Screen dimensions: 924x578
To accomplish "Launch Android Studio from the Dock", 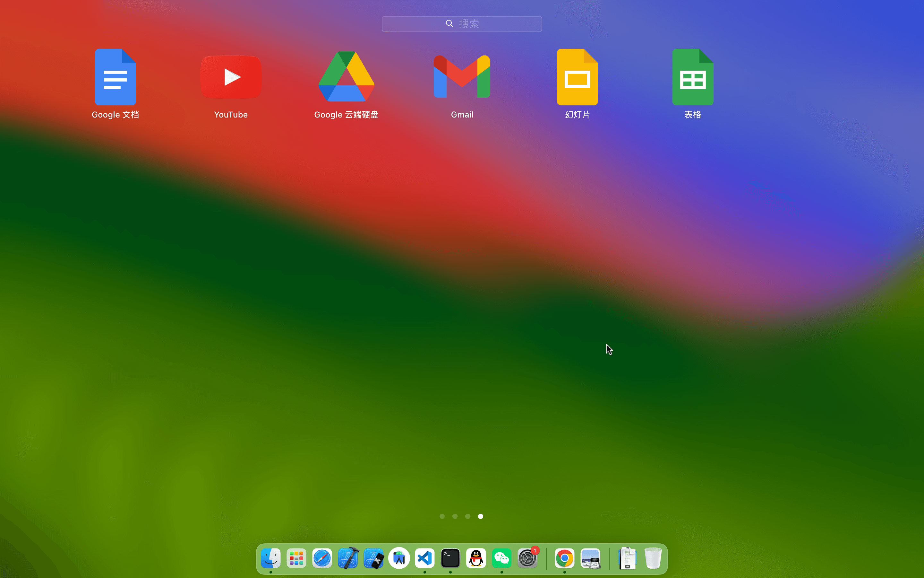I will point(399,558).
